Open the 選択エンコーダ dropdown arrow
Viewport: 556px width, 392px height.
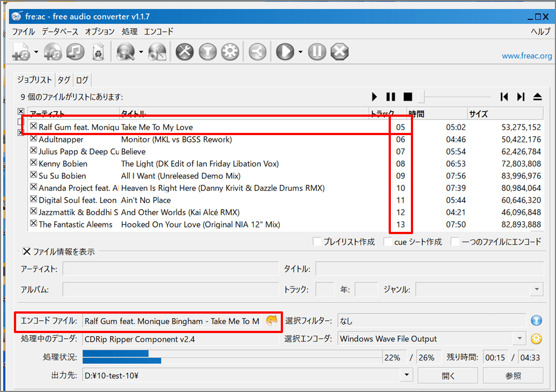point(519,339)
